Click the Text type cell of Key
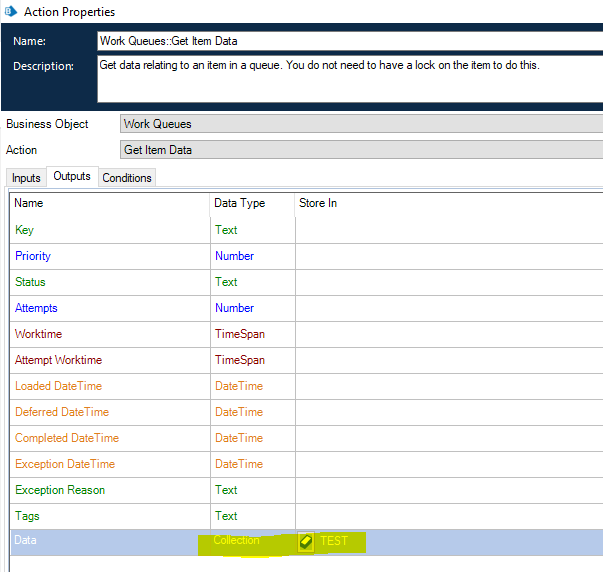 tap(253, 230)
